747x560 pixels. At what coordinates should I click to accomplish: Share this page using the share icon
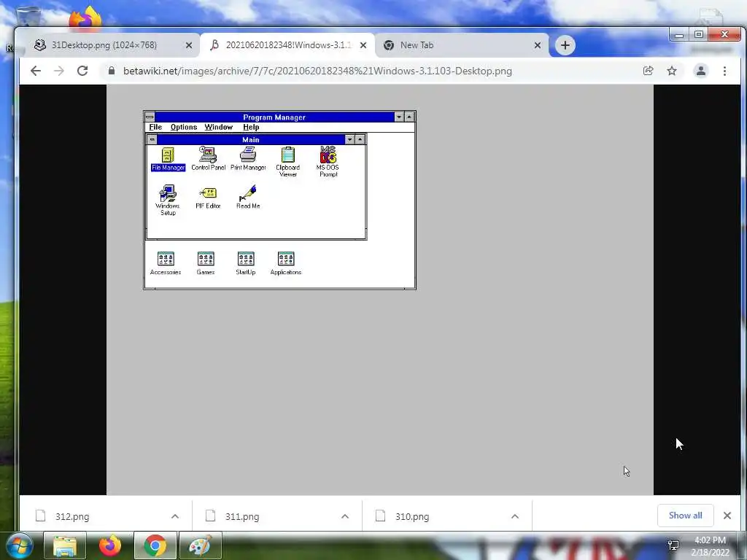pos(648,71)
